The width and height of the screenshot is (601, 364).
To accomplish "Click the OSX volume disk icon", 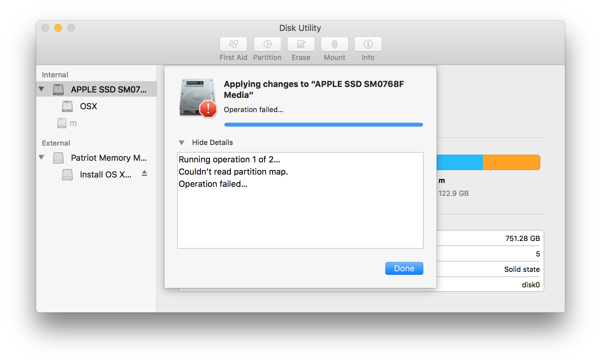I will (67, 106).
